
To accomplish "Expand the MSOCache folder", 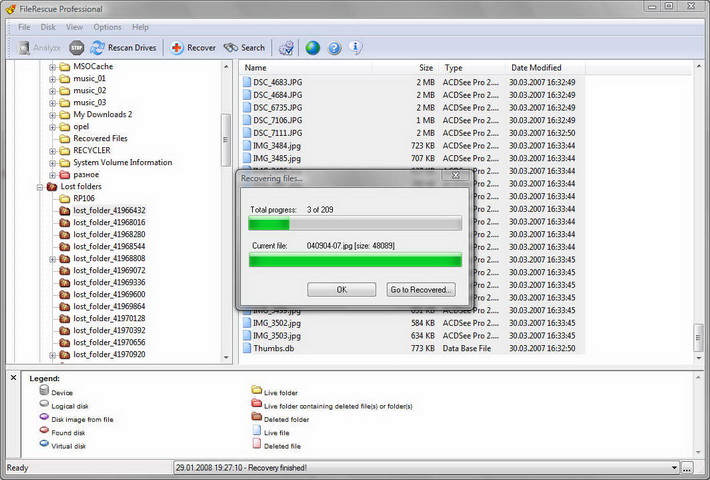I will pos(53,67).
